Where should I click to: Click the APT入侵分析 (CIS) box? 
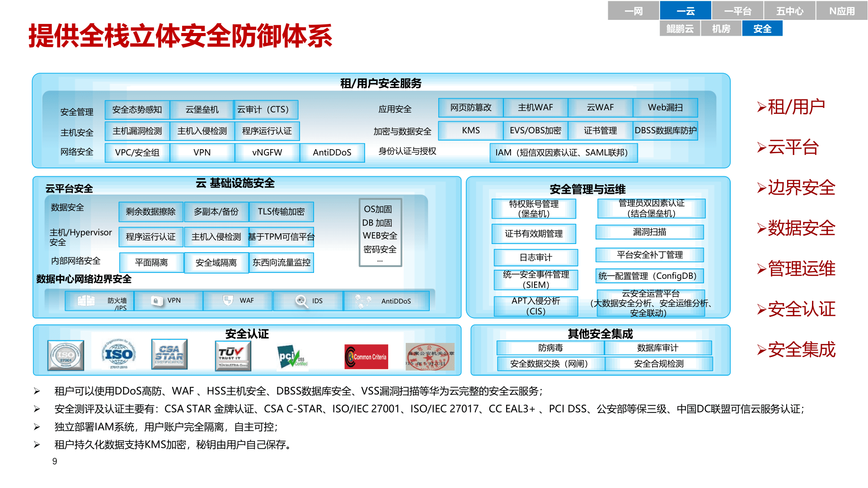point(536,306)
